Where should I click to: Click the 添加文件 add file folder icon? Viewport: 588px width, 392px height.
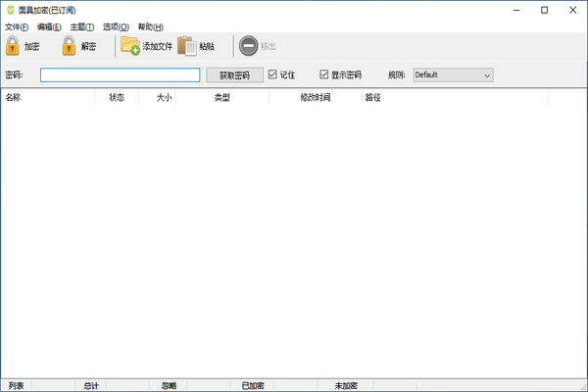(x=130, y=46)
